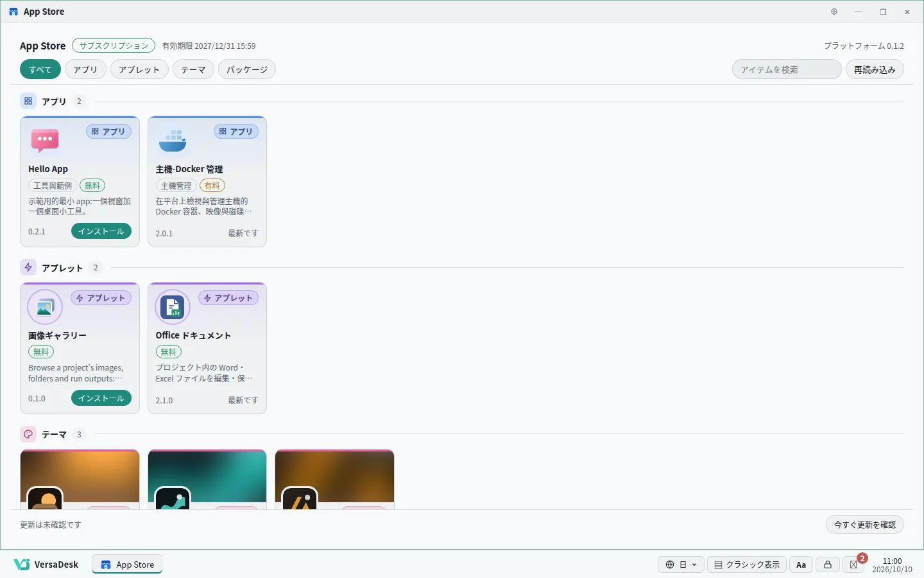Click the アプレット tag on 画像ギャラリー card
924x578 pixels.
pos(101,298)
